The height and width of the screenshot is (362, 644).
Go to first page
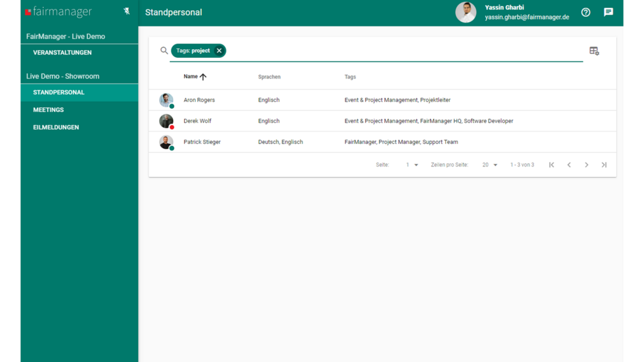pyautogui.click(x=552, y=165)
